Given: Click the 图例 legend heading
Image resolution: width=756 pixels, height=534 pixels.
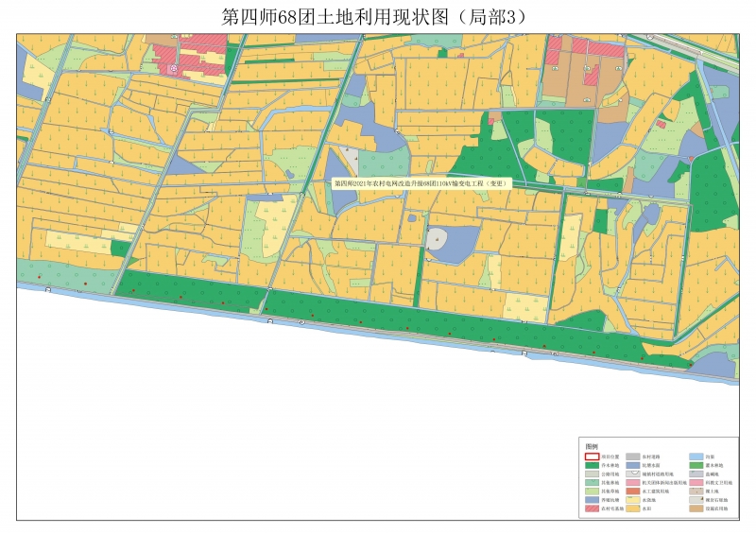Looking at the screenshot, I should pyautogui.click(x=593, y=446).
